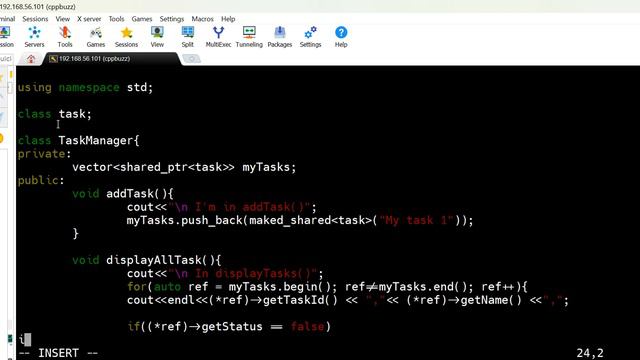Open the Help menu
This screenshot has height=360, width=640.
[x=228, y=19]
